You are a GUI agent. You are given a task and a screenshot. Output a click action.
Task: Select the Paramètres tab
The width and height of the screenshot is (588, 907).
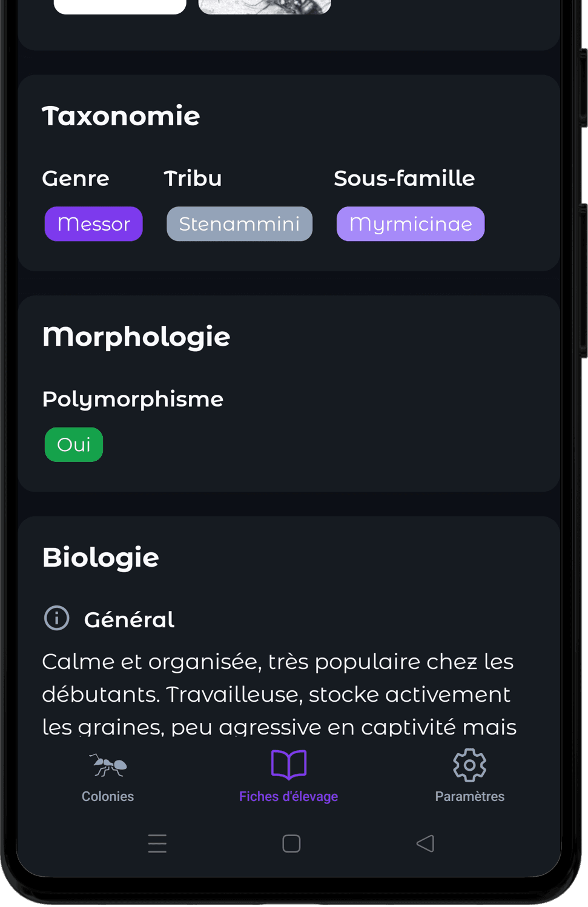(469, 796)
